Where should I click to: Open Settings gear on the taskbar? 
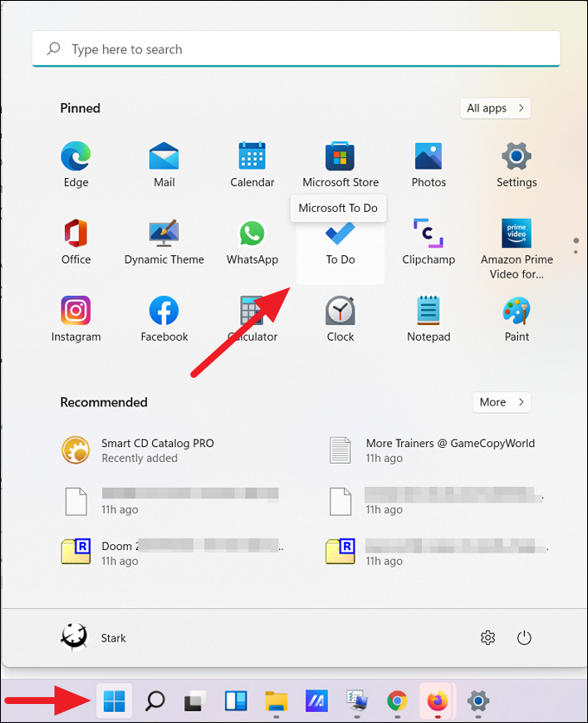tap(478, 701)
